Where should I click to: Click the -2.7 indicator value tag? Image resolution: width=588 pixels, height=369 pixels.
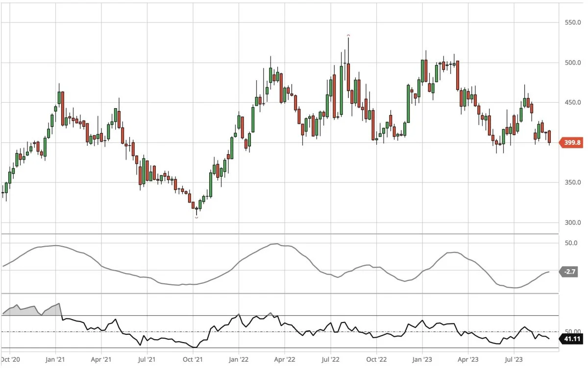pyautogui.click(x=569, y=272)
